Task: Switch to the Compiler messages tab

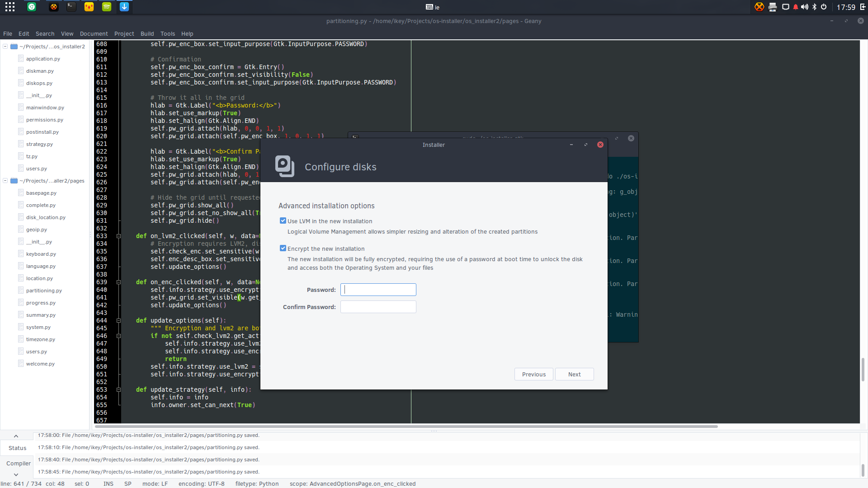Action: [19, 463]
